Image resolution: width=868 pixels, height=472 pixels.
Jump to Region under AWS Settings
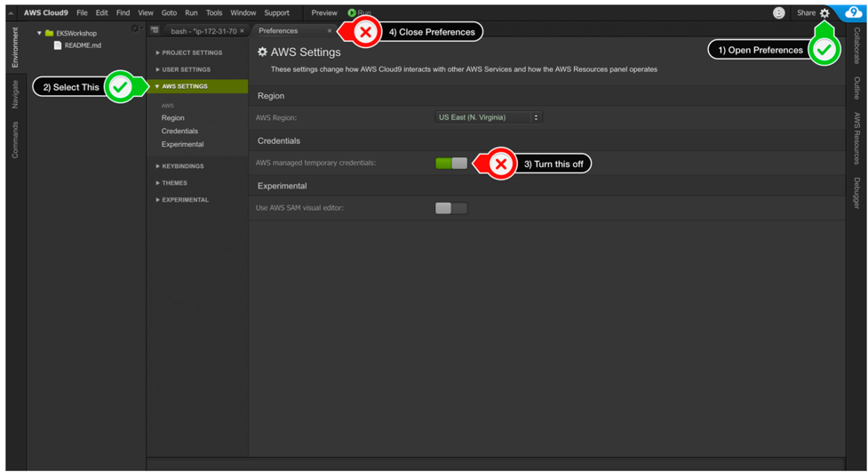click(x=172, y=118)
